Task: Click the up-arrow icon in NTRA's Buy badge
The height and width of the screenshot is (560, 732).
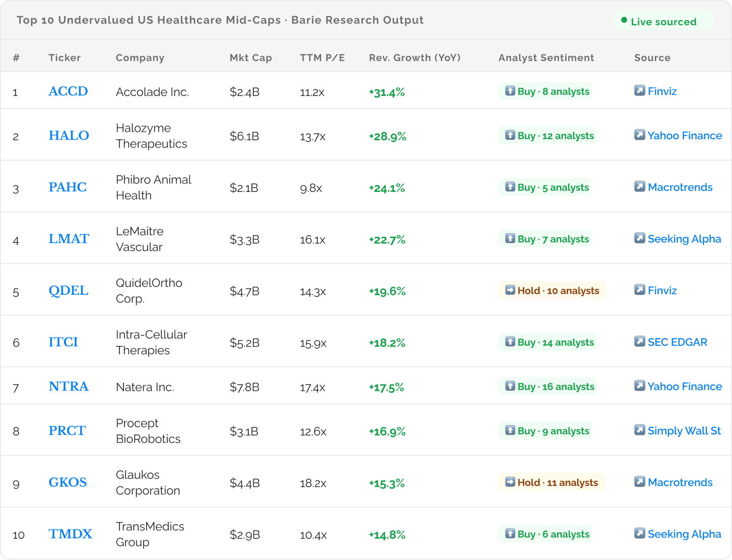Action: click(x=510, y=386)
